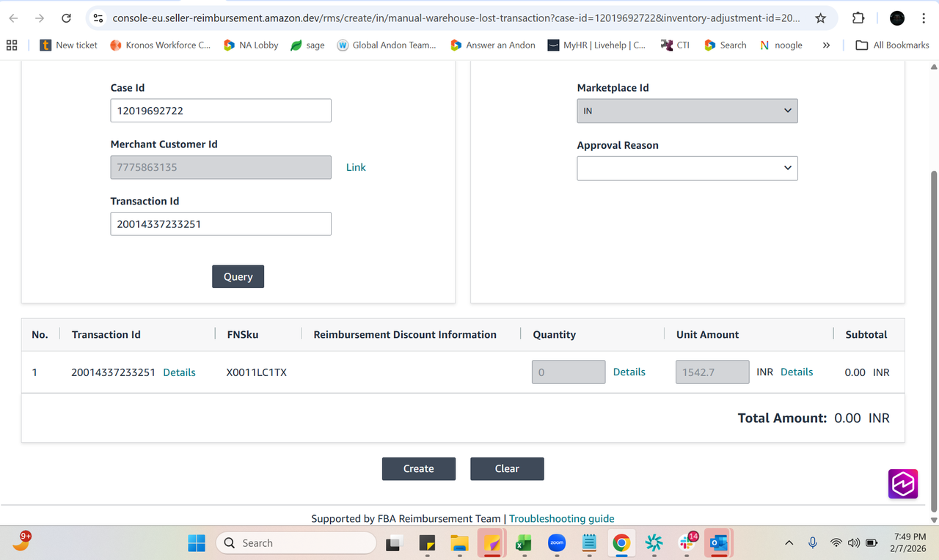
Task: Open site information icon in address bar
Action: (x=98, y=18)
